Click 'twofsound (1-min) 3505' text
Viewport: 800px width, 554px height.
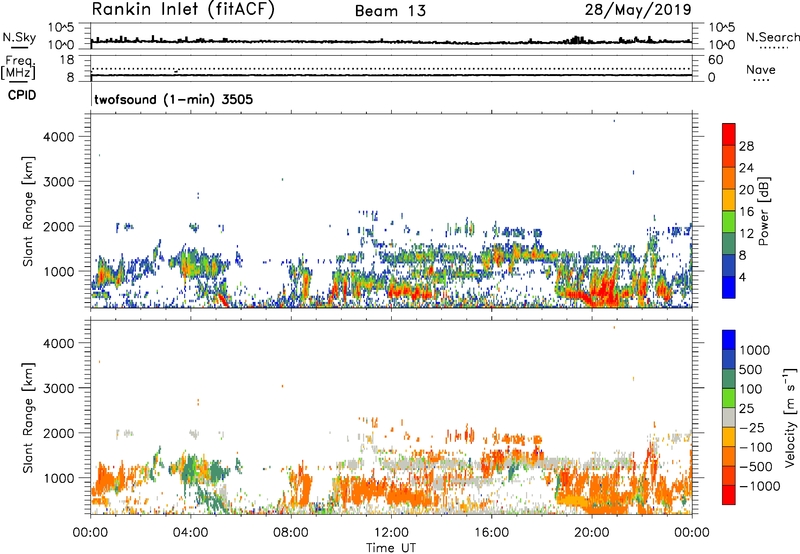point(173,99)
